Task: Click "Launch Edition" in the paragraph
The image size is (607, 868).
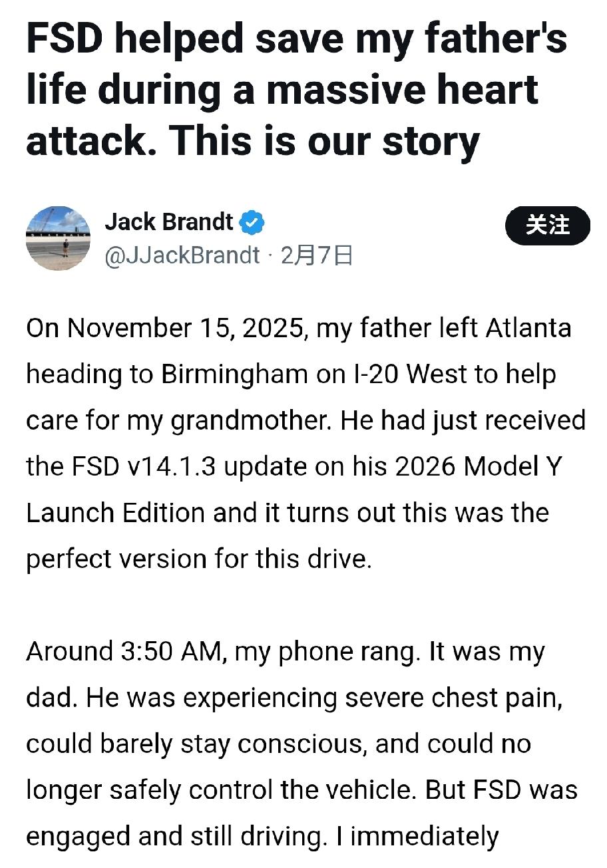Action: 114,513
